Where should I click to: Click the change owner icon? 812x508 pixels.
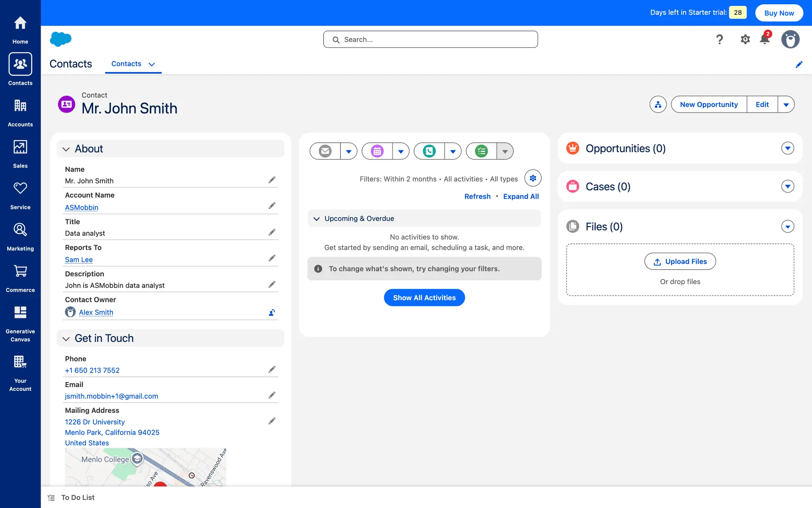tap(272, 312)
